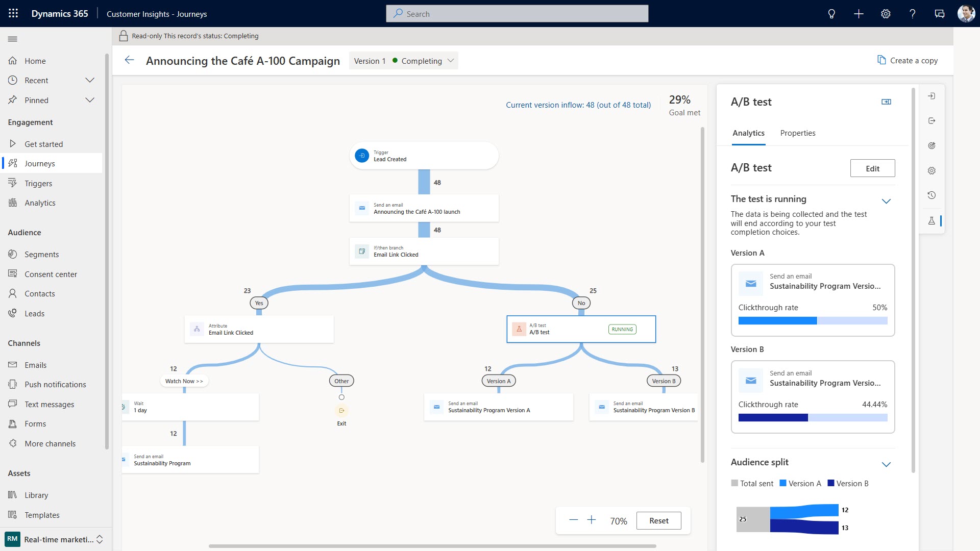
Task: Open Analytics from the left navigation
Action: tap(40, 203)
